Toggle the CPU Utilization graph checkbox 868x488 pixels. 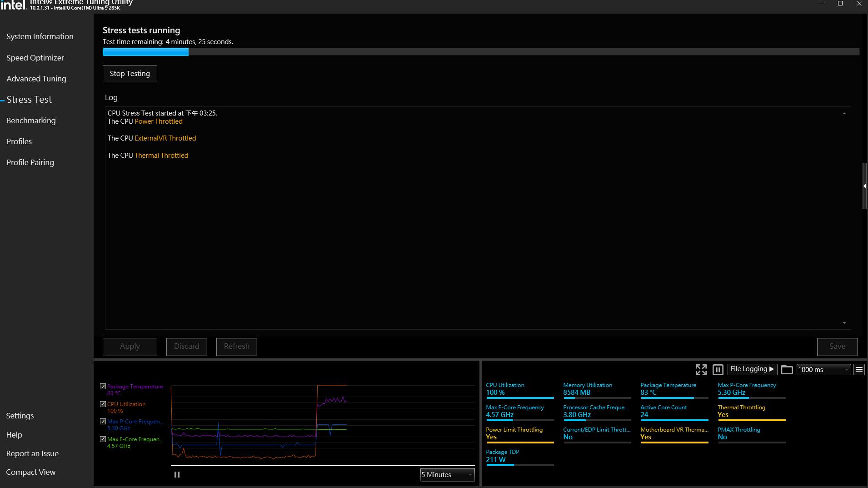(x=103, y=404)
